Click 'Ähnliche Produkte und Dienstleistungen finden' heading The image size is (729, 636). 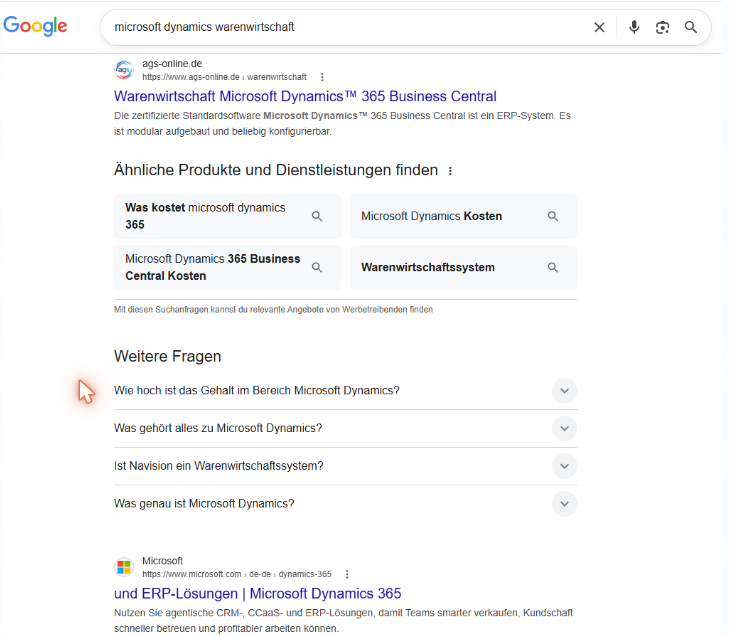(276, 170)
